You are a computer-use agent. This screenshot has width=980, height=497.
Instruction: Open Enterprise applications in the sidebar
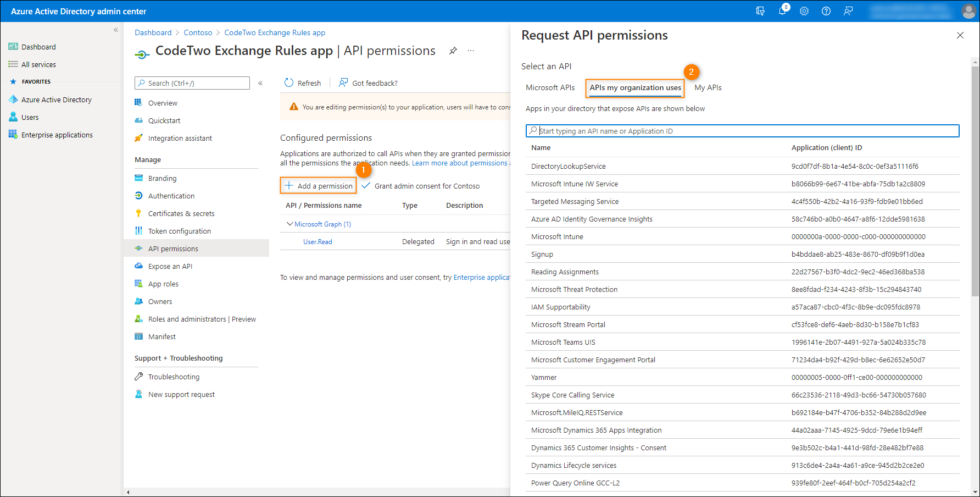point(51,135)
